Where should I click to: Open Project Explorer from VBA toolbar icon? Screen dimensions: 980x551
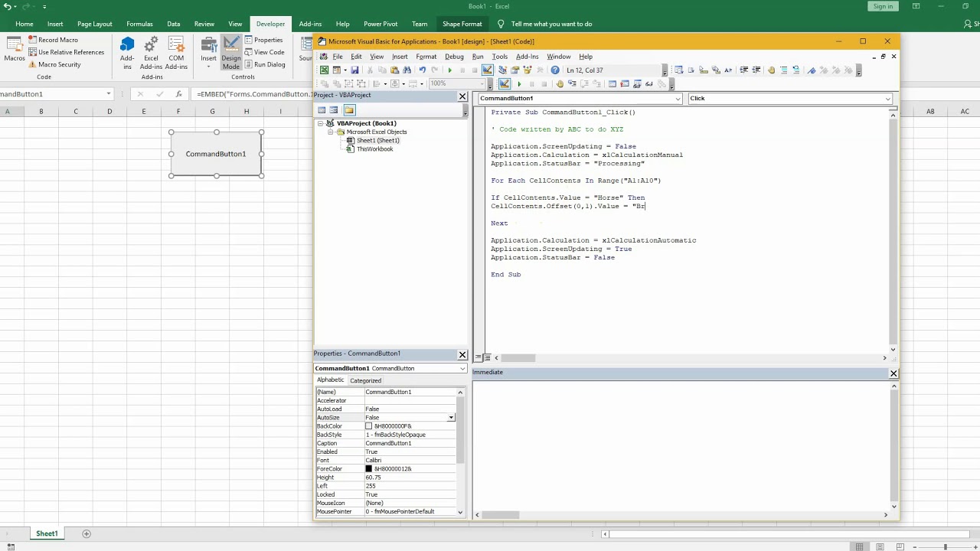[x=502, y=70]
